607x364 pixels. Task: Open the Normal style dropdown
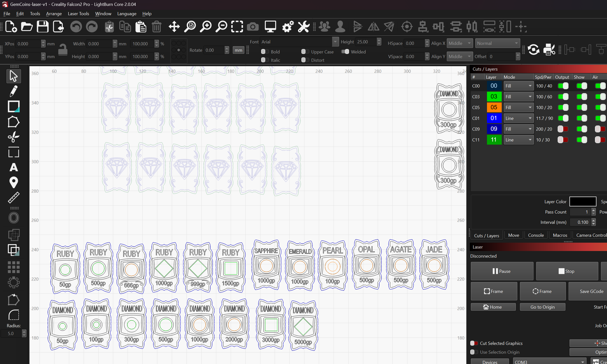(x=497, y=43)
